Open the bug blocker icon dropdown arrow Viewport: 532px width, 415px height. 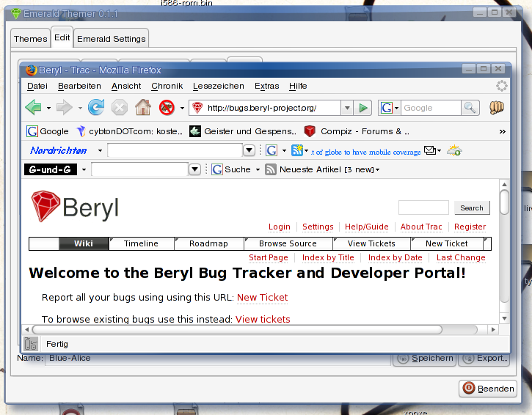click(182, 109)
